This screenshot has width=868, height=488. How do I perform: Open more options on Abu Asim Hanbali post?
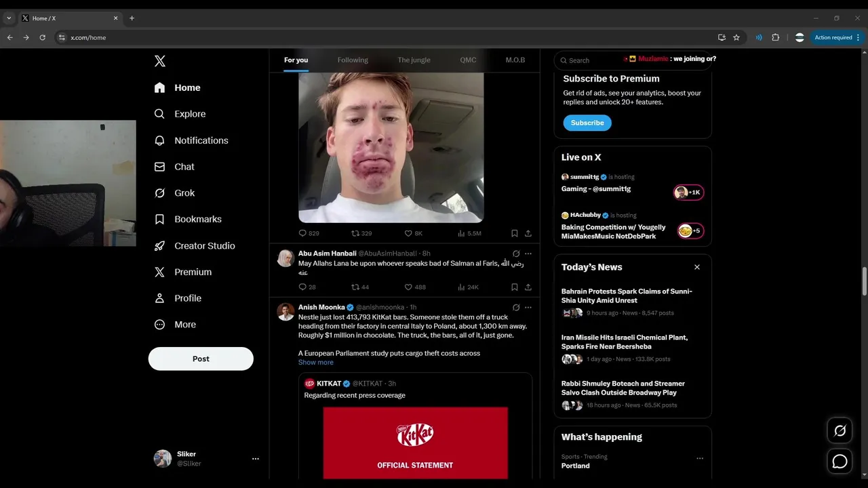tap(528, 253)
